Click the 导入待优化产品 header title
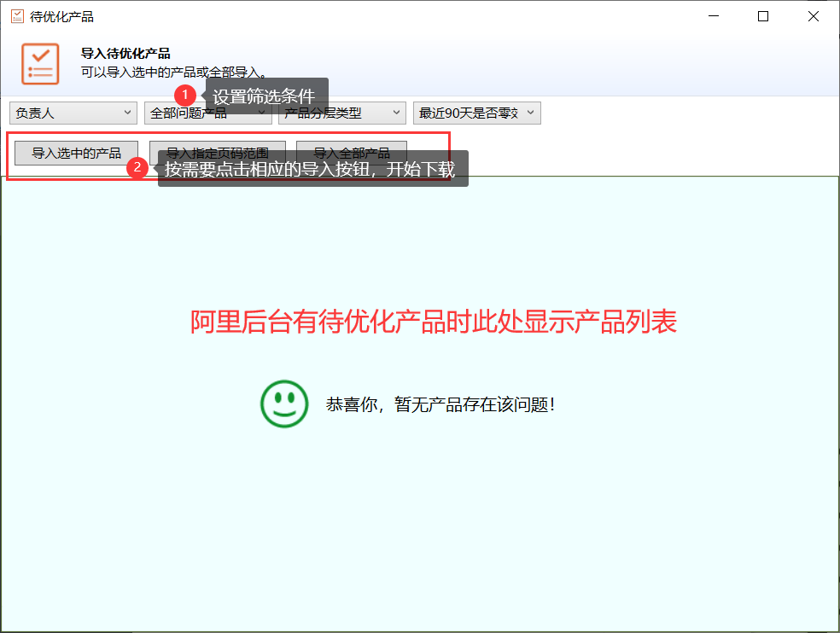The height and width of the screenshot is (633, 840). pyautogui.click(x=125, y=54)
